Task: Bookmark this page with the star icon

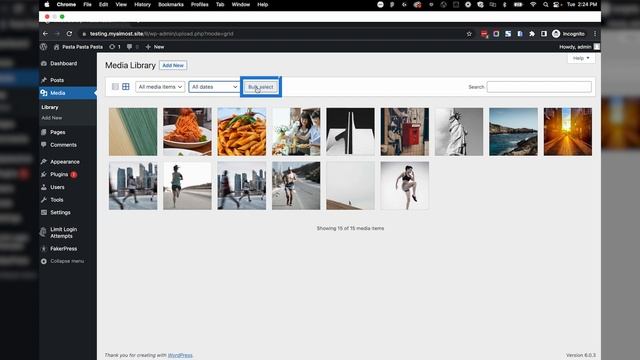Action: pos(469,34)
